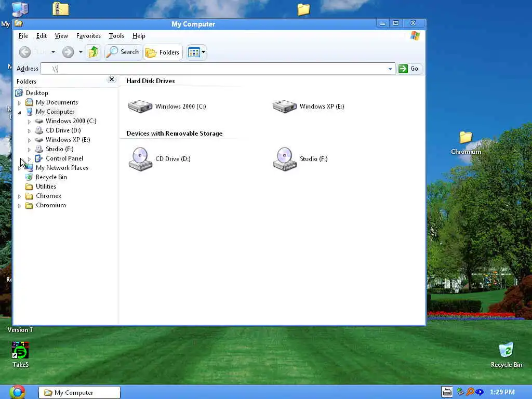Viewport: 532px width, 399px height.
Task: Select My Network Places in tree
Action: 62,168
